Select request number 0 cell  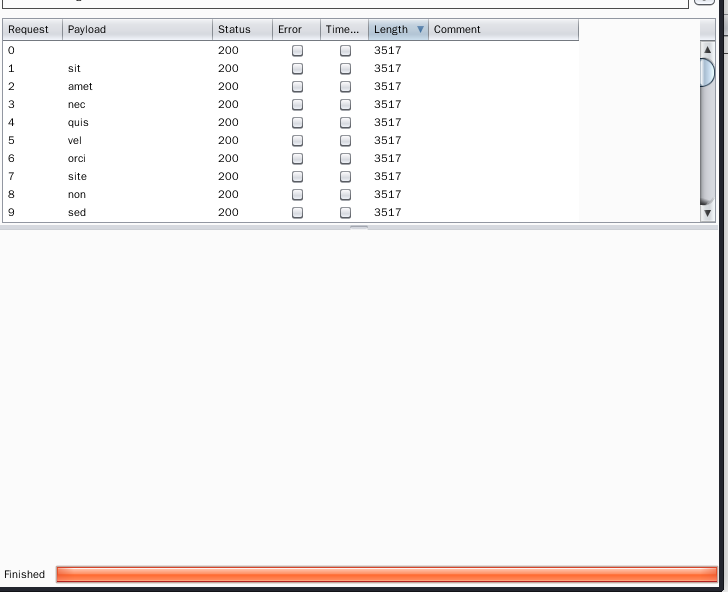(x=32, y=50)
